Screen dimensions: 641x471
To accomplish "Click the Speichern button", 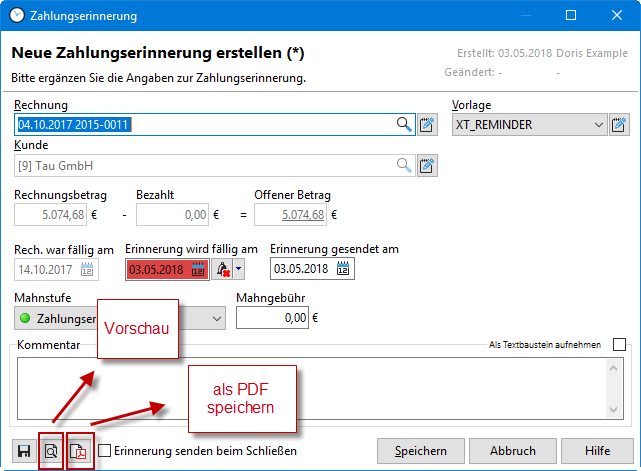I will 421,451.
